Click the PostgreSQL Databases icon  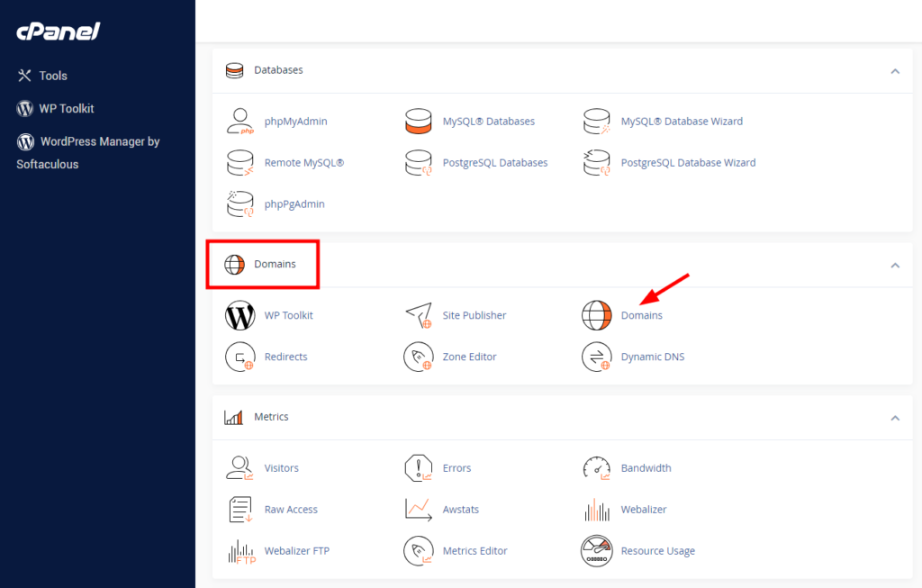pyautogui.click(x=419, y=163)
